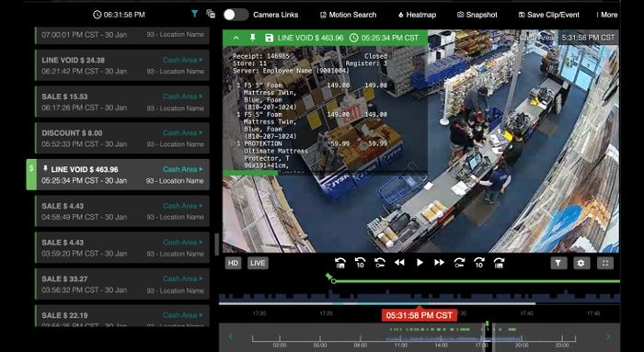644x352 pixels.
Task: Select the SALE $ 33.27 event
Action: click(x=122, y=284)
